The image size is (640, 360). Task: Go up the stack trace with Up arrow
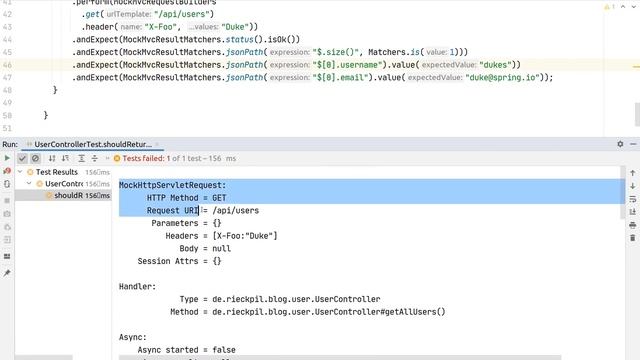click(633, 173)
